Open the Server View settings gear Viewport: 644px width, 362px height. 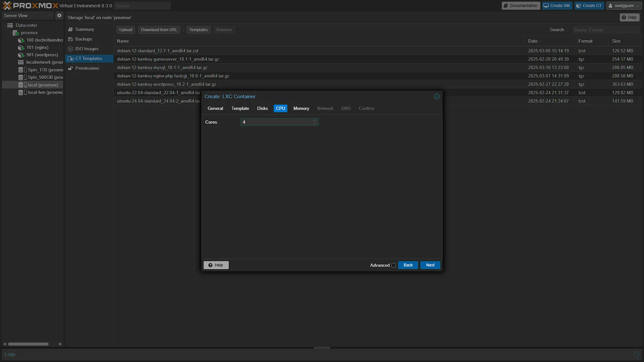[59, 15]
